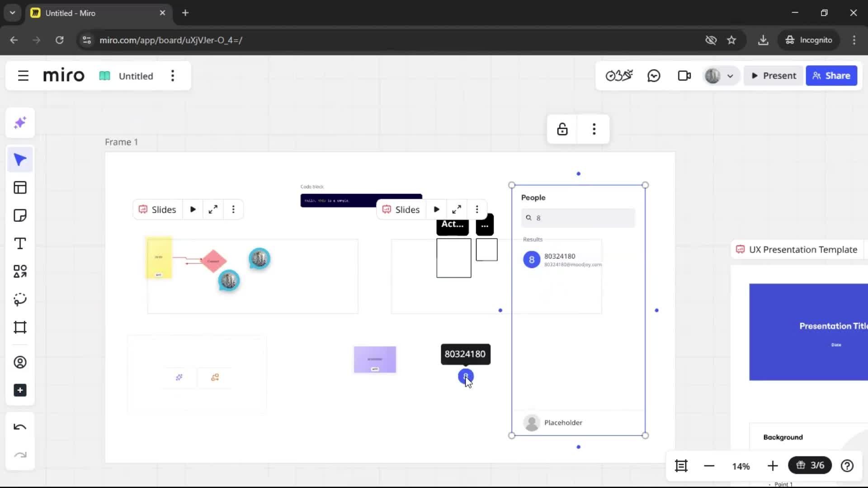
Task: Click the right Slides toolbar label
Action: (x=401, y=210)
